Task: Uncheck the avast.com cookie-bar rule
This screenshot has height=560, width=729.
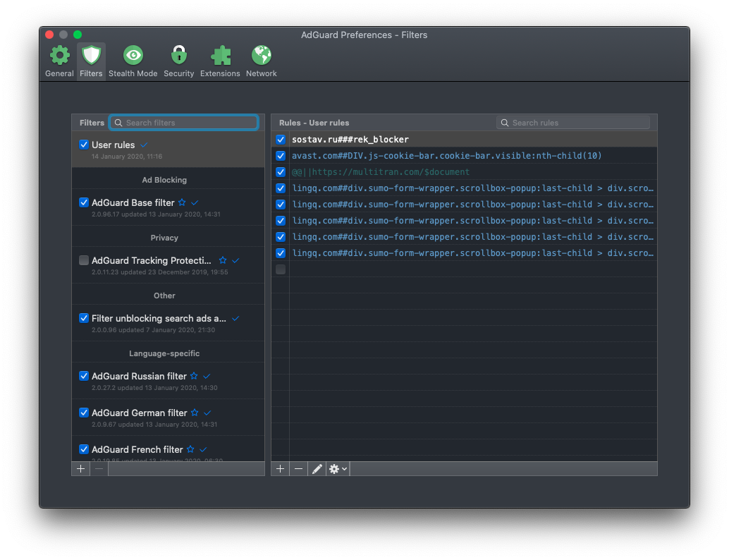Action: [x=281, y=156]
